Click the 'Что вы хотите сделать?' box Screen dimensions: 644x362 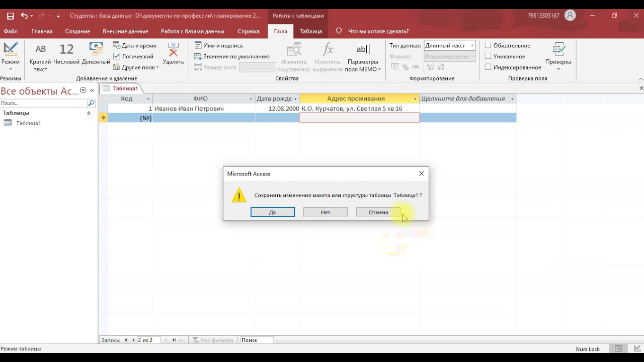(378, 31)
